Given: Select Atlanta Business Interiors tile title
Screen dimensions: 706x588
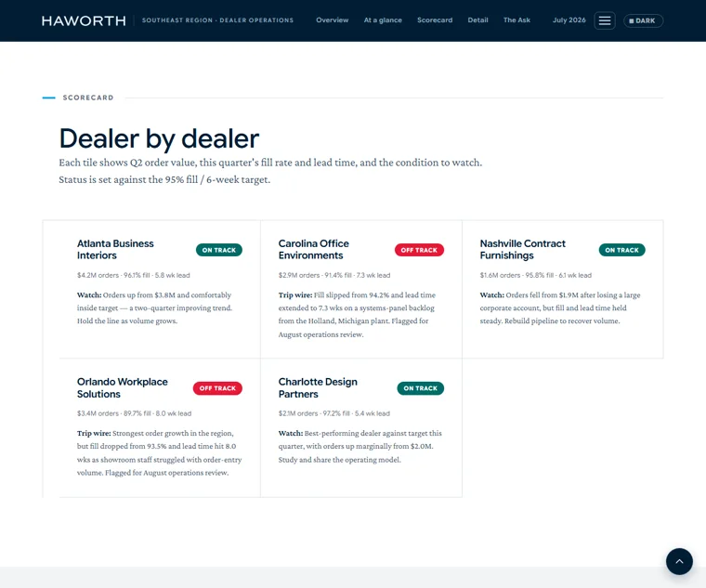Looking at the screenshot, I should point(115,250).
